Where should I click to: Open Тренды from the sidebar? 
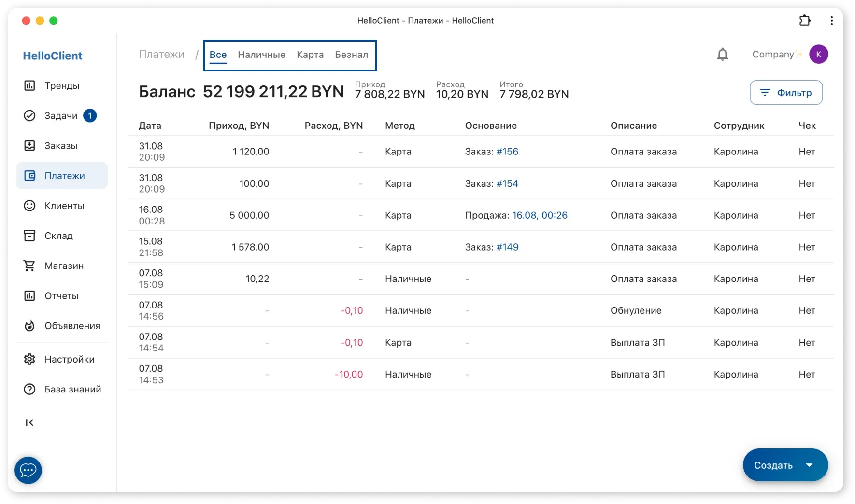click(62, 85)
